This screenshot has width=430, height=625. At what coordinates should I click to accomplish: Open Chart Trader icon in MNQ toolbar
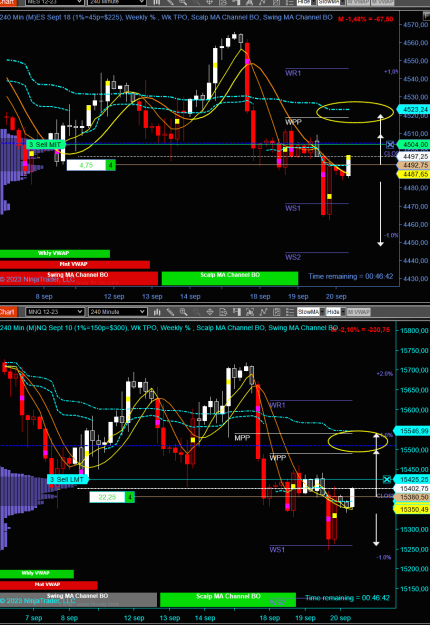pos(237,312)
